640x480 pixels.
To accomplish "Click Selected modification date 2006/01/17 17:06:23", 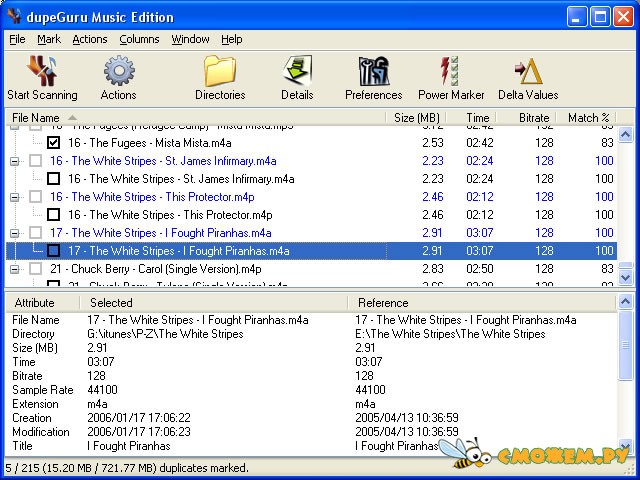I will [139, 432].
